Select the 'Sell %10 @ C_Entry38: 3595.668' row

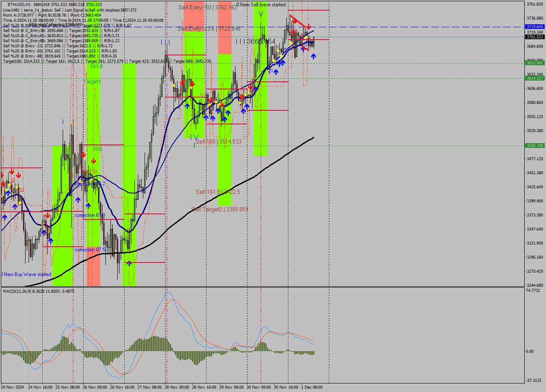tap(61, 30)
